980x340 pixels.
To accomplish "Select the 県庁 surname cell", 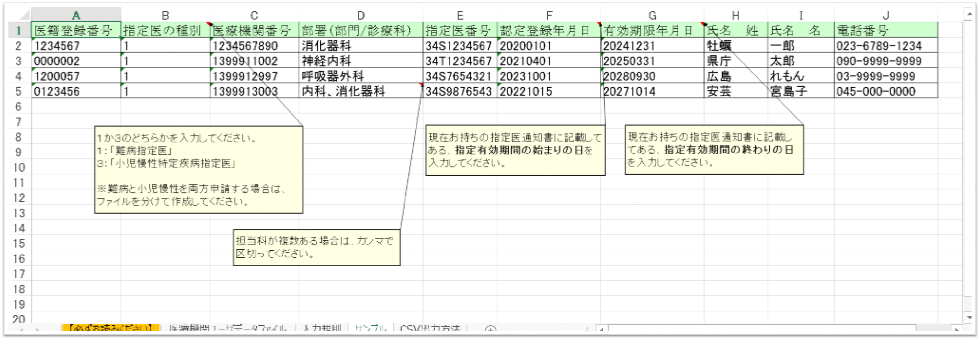I will 735,61.
